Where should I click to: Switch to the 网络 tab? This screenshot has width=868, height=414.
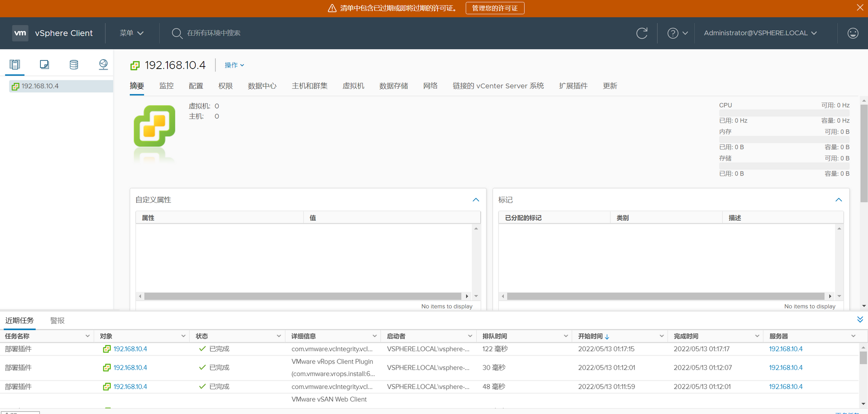430,86
